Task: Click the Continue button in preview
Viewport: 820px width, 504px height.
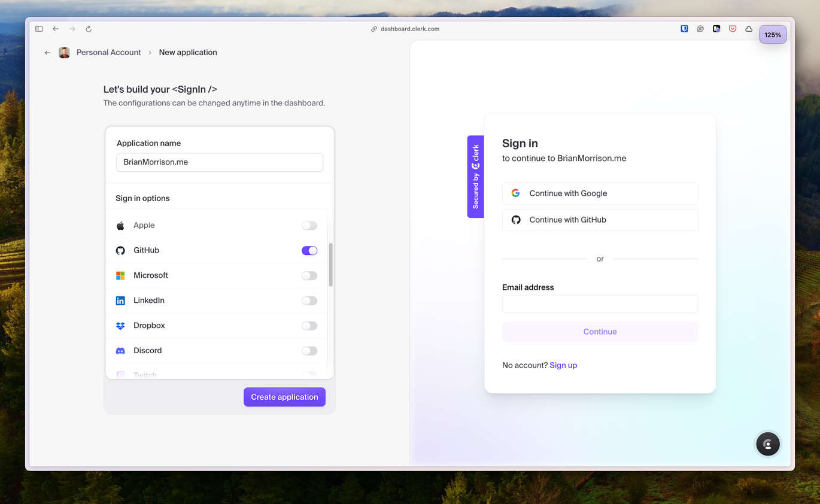Action: coord(600,332)
